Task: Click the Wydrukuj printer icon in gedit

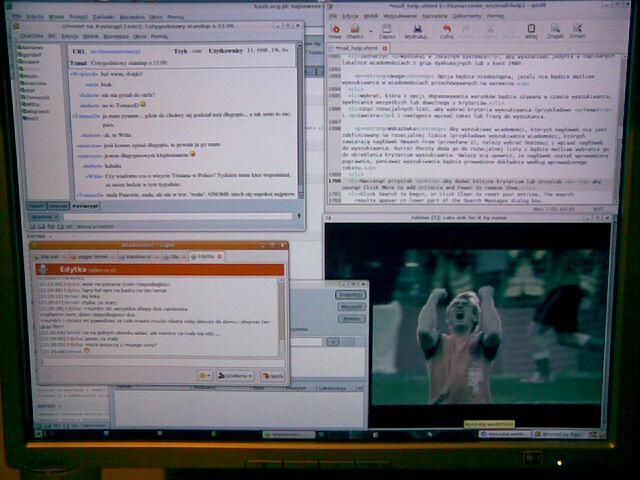Action: point(417,31)
